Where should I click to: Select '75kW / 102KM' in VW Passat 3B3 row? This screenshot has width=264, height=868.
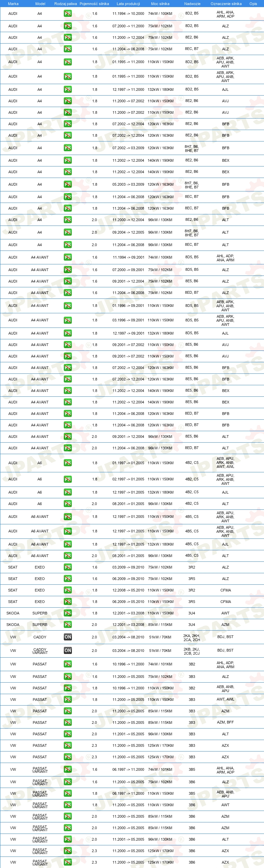pos(160,677)
